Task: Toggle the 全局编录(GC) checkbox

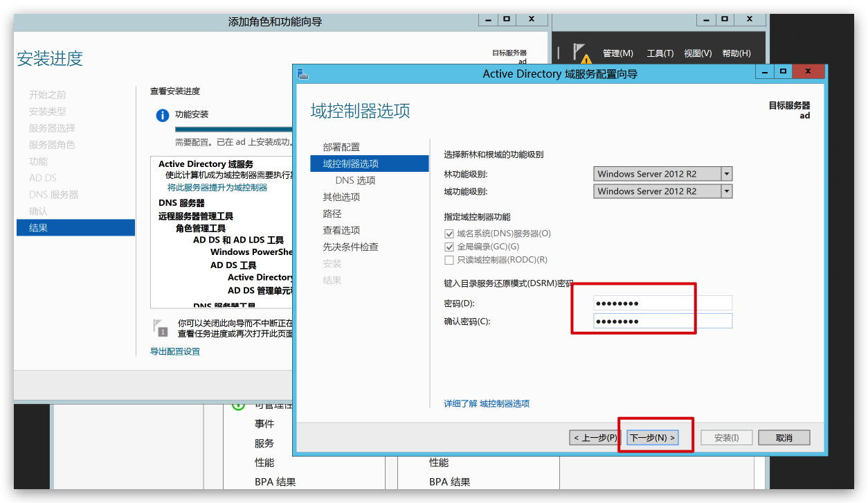Action: pyautogui.click(x=449, y=247)
